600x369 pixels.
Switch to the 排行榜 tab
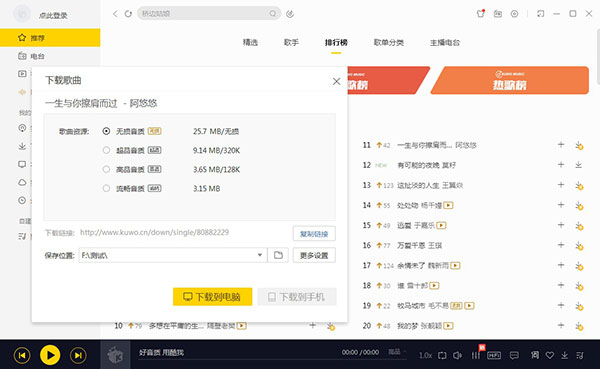[336, 42]
